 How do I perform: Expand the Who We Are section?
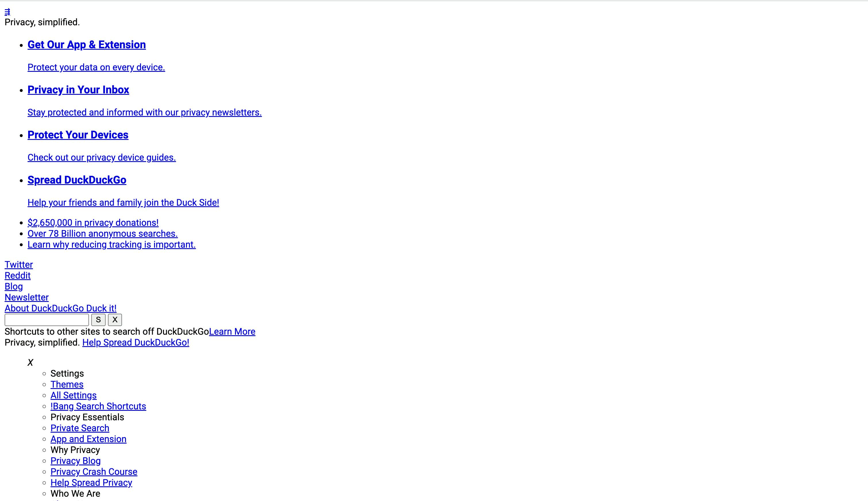point(75,493)
